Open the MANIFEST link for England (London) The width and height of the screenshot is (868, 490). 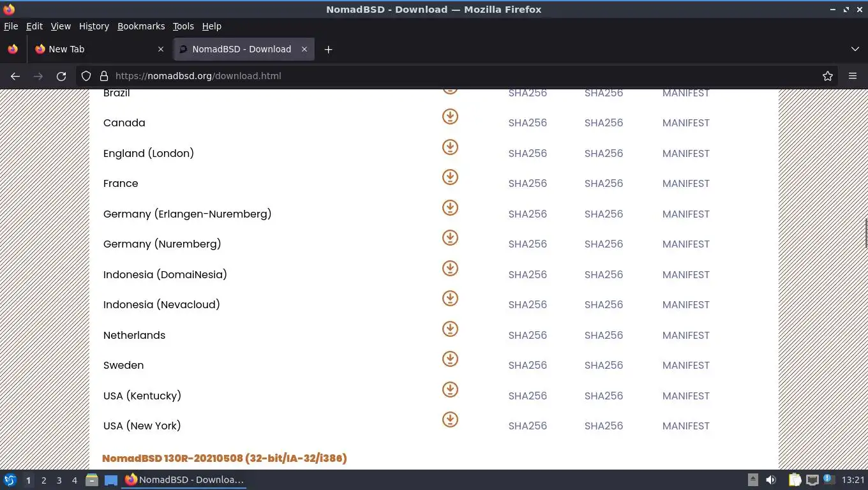(x=686, y=154)
